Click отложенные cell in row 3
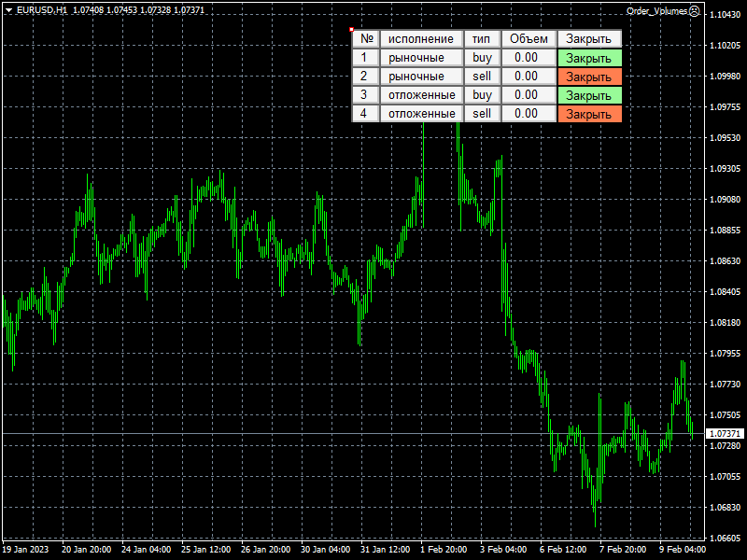The width and height of the screenshot is (747, 560). coord(422,95)
